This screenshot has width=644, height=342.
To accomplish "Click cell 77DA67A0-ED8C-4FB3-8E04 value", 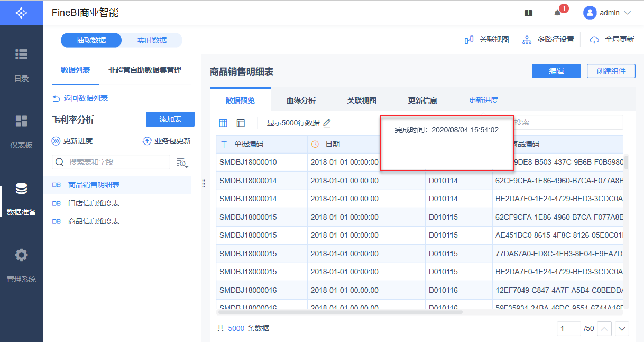I will pos(559,254).
